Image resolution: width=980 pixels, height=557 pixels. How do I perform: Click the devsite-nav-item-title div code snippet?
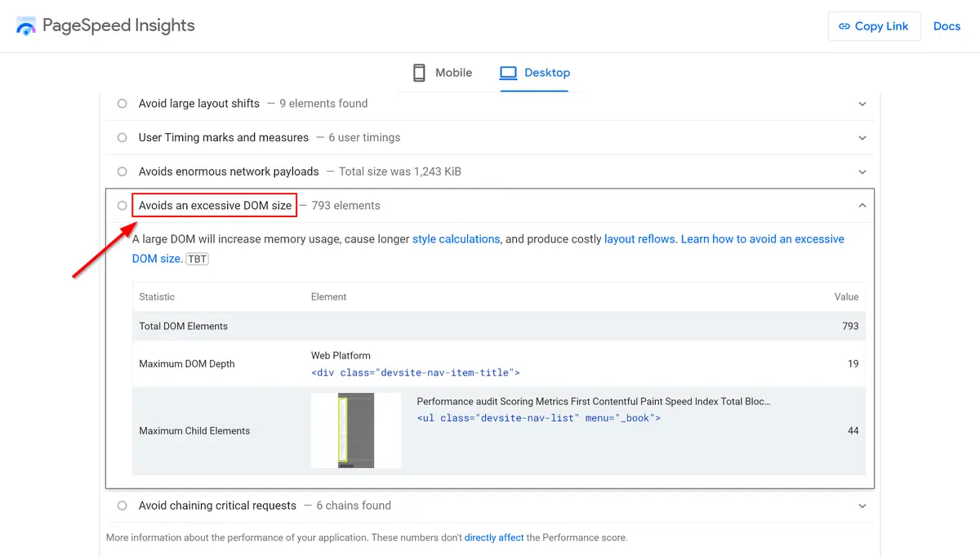point(415,372)
